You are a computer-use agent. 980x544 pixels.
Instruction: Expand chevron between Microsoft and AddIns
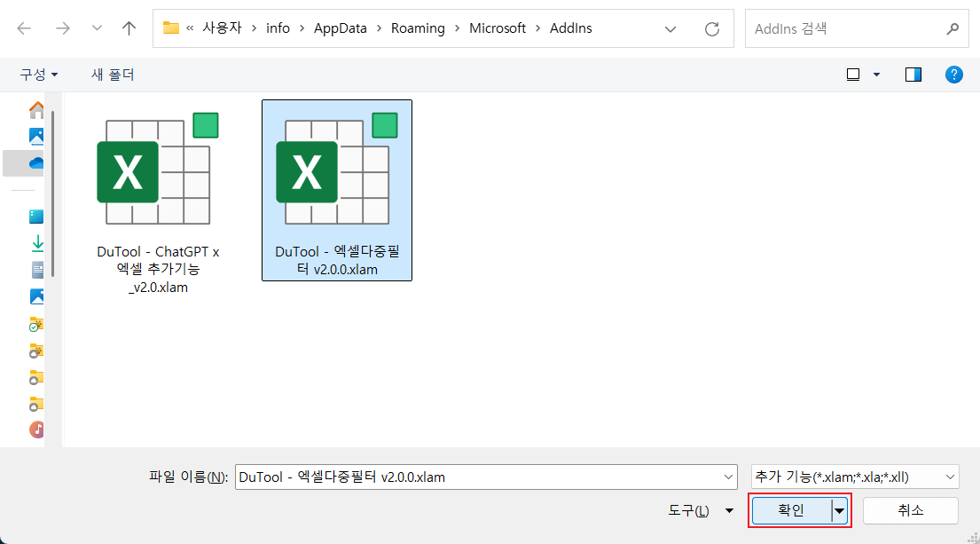(537, 28)
